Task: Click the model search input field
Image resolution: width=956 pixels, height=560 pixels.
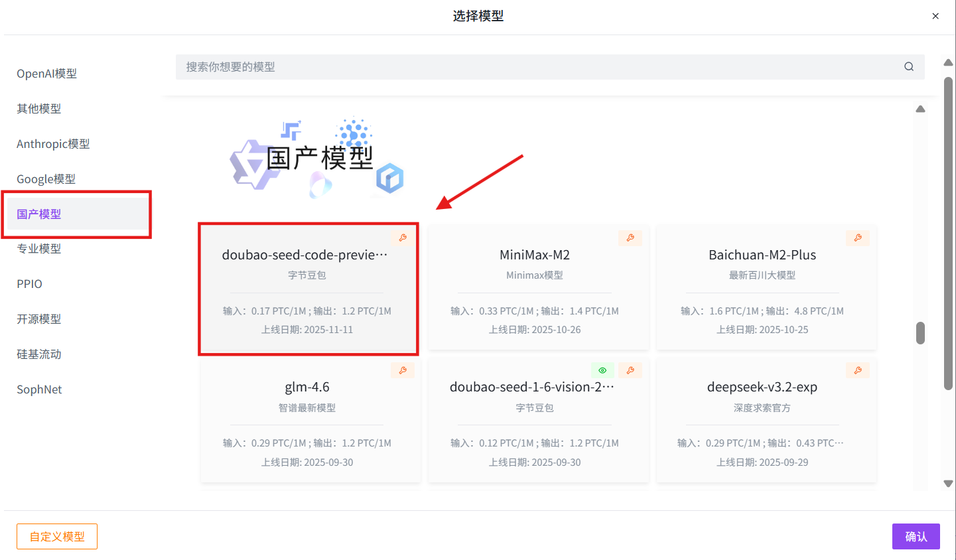Action: (464, 66)
